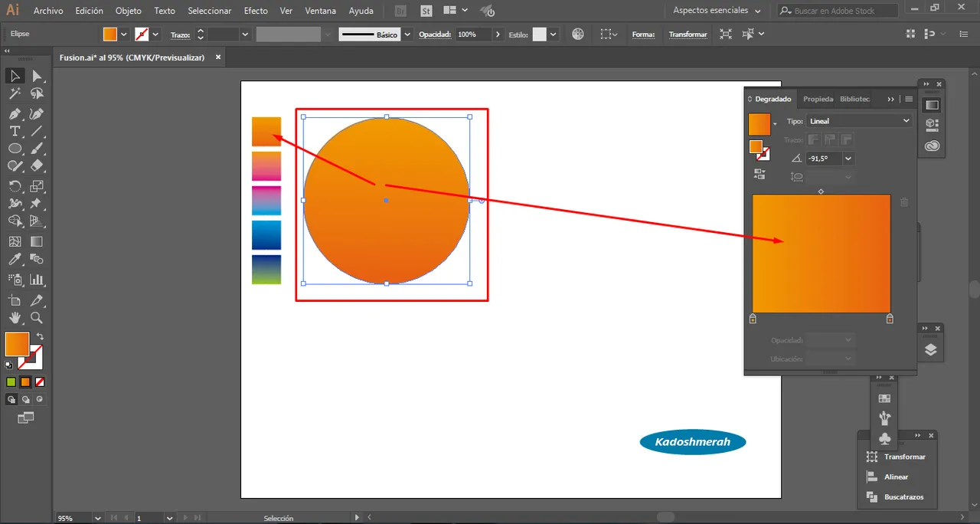This screenshot has width=980, height=524.
Task: Open Aspectos esenciales workspace dropdown
Action: click(717, 11)
